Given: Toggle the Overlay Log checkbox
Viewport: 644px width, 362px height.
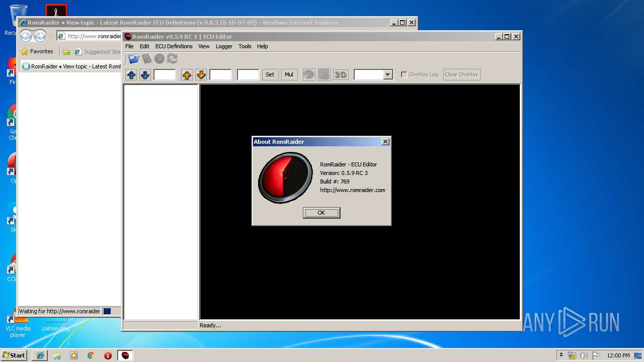Looking at the screenshot, I should [404, 74].
